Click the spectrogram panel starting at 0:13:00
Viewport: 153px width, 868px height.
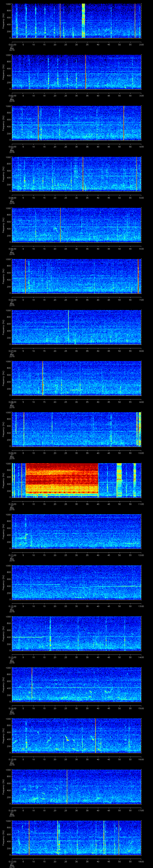click(x=77, y=633)
